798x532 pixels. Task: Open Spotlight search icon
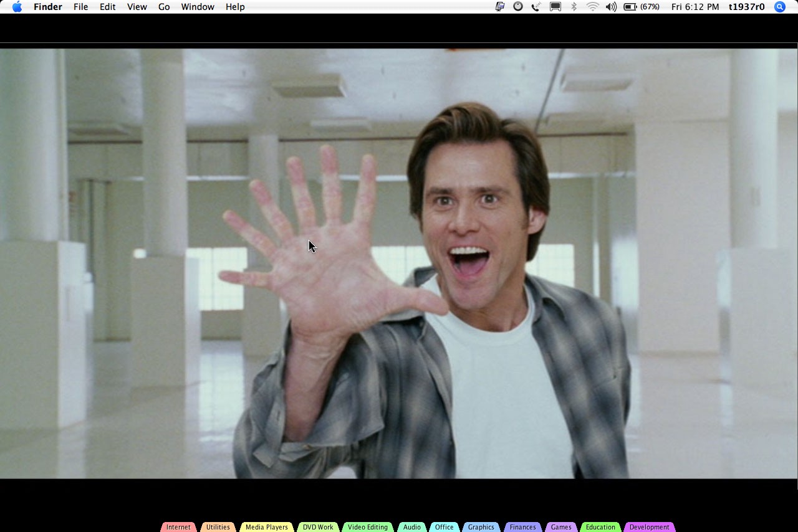coord(780,7)
